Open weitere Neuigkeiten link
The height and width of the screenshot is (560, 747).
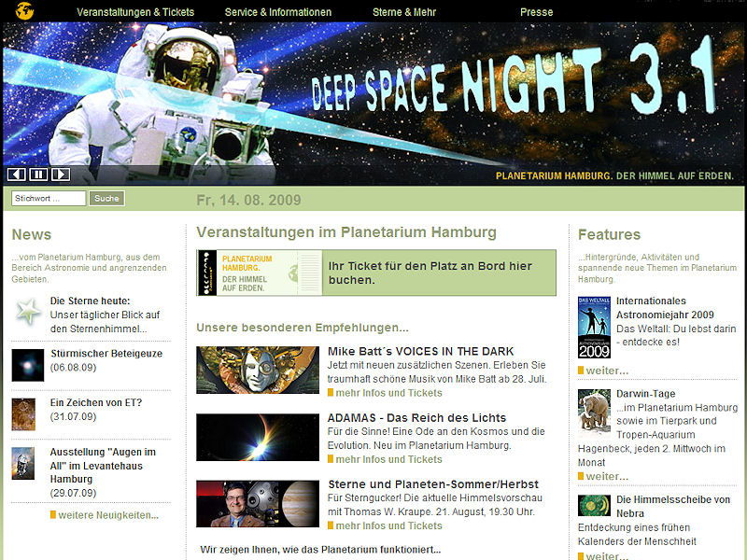(108, 515)
